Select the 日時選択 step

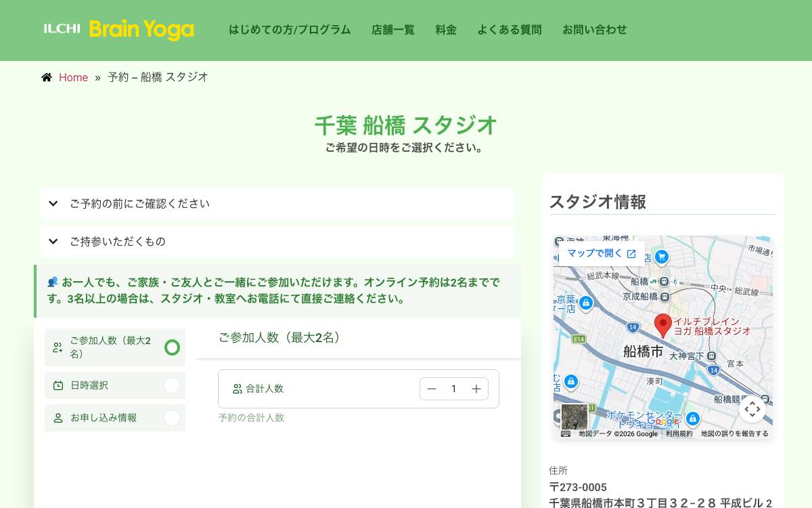pyautogui.click(x=115, y=385)
